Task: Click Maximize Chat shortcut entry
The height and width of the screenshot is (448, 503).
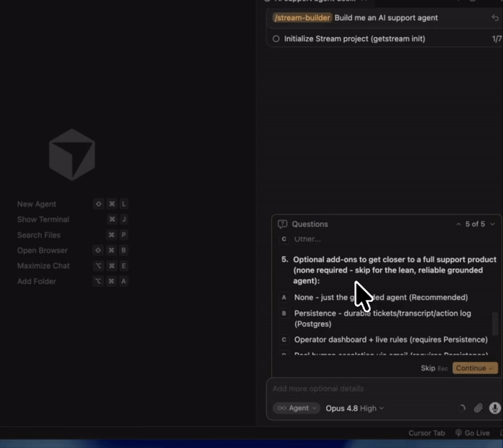Action: (x=72, y=266)
